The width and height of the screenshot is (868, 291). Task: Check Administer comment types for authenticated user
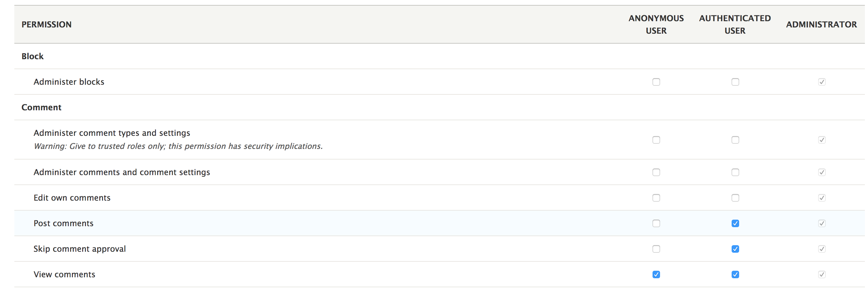pos(735,140)
